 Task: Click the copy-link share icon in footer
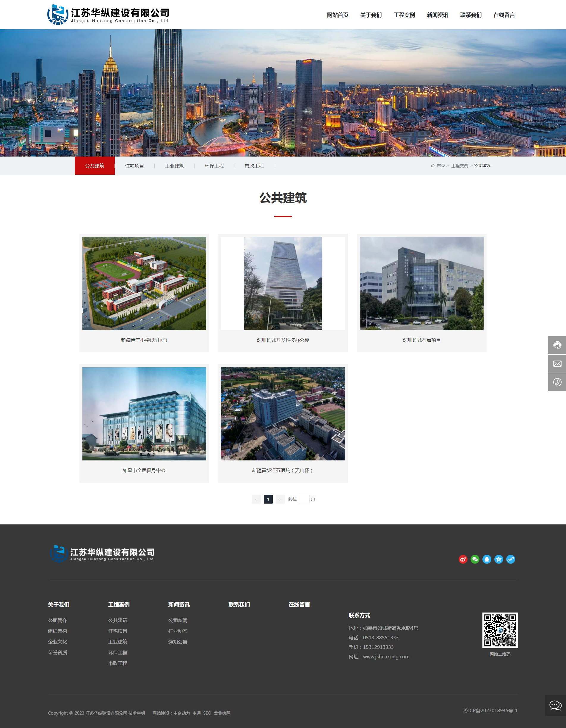pos(510,560)
